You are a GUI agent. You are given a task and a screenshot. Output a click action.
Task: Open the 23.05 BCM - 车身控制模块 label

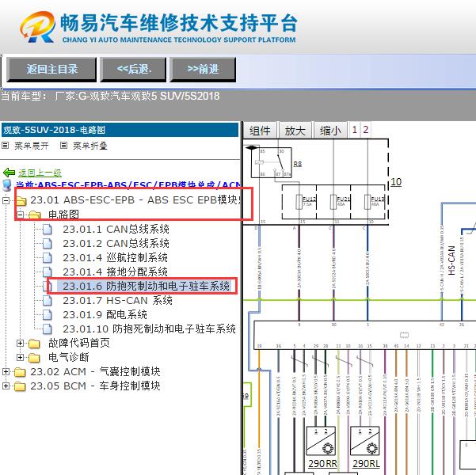click(x=95, y=386)
